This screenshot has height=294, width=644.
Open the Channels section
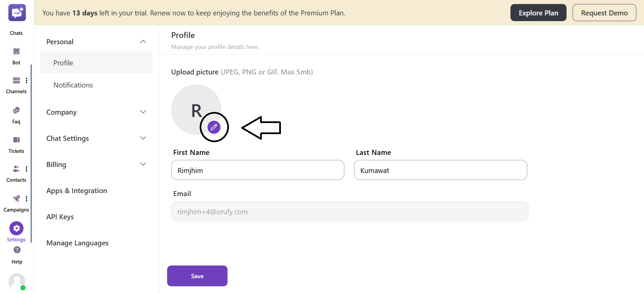(16, 81)
